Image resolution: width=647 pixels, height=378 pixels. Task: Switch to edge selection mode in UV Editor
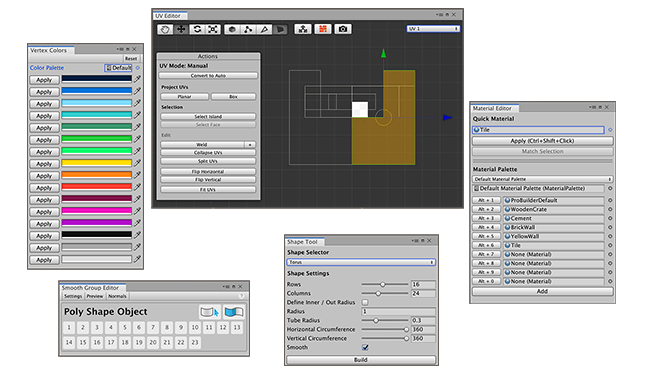pos(264,29)
